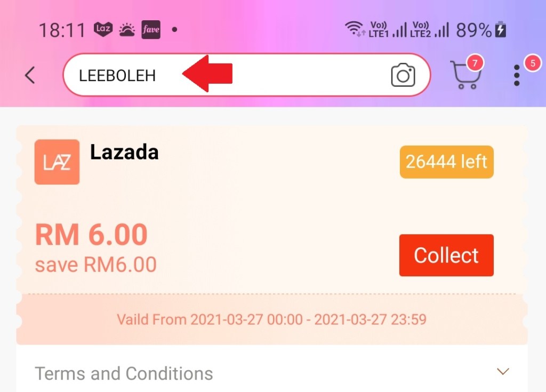
Task: Tap the Fave notification icon
Action: [x=151, y=29]
